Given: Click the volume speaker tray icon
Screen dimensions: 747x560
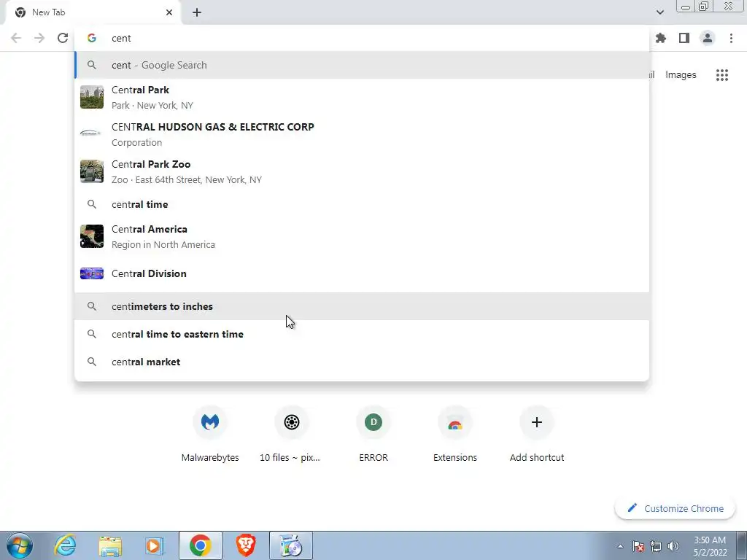Looking at the screenshot, I should click(x=673, y=546).
